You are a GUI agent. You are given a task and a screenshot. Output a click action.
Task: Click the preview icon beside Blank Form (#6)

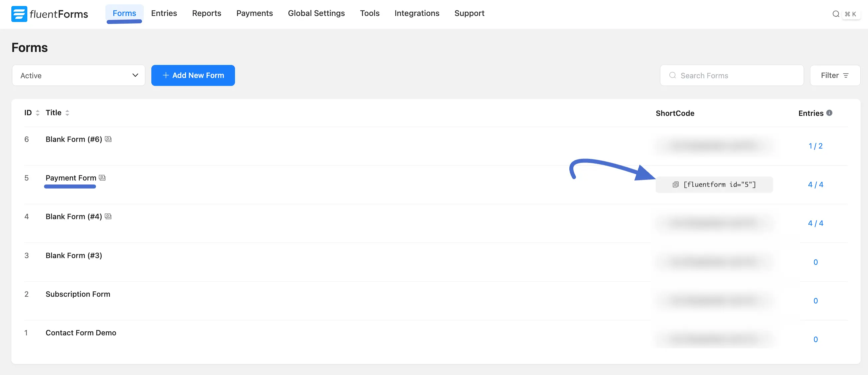coord(108,139)
